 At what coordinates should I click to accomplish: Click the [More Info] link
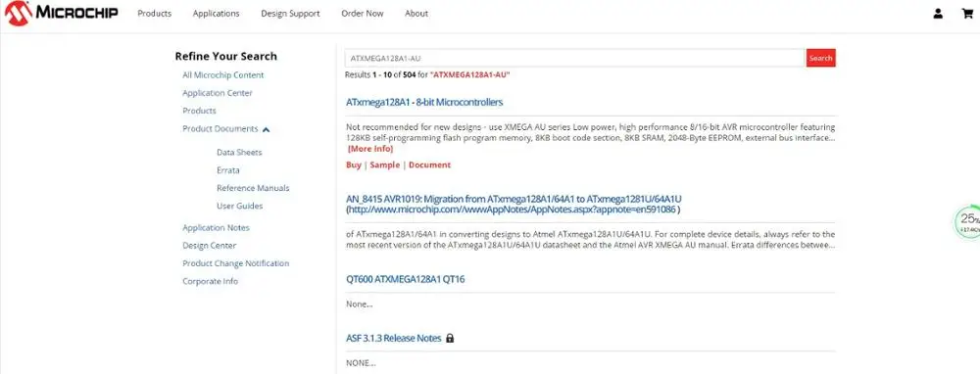click(x=370, y=149)
